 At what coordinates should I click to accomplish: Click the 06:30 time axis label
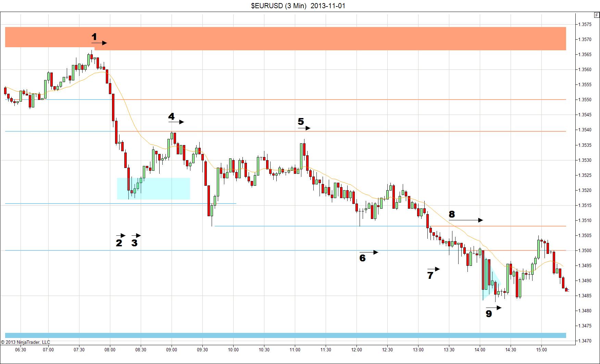point(21,350)
